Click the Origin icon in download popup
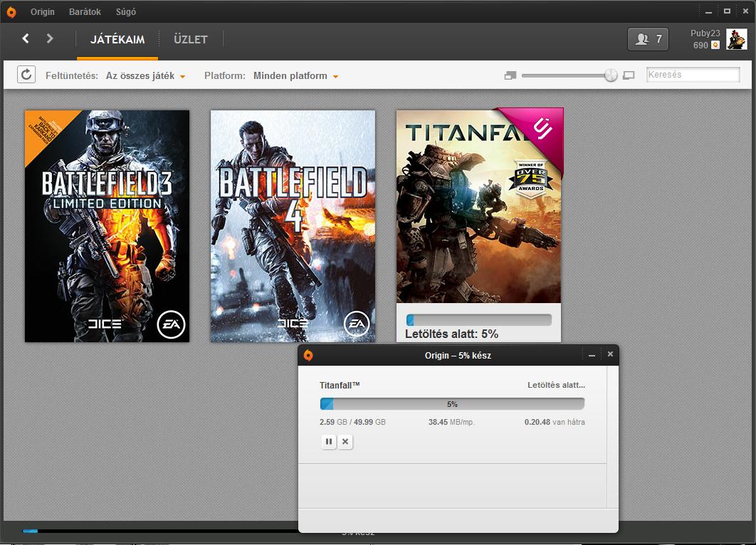756x545 pixels. coord(308,355)
